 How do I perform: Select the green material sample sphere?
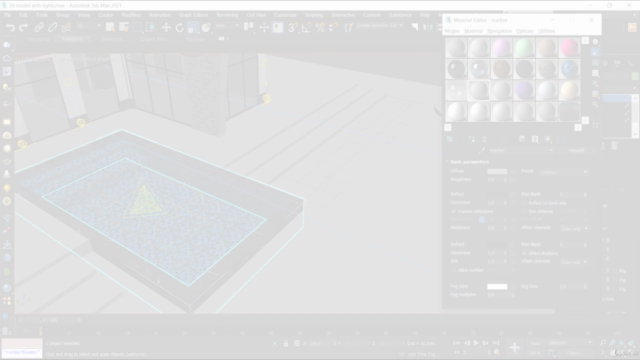524,48
